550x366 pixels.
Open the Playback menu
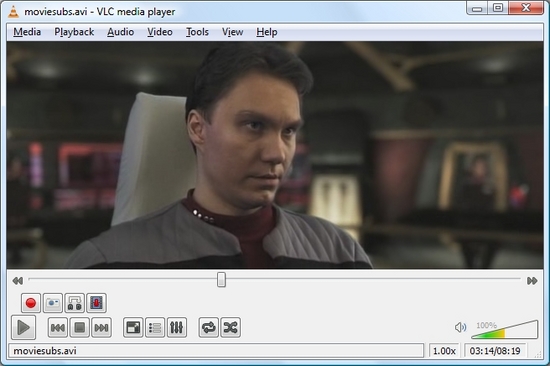click(74, 32)
